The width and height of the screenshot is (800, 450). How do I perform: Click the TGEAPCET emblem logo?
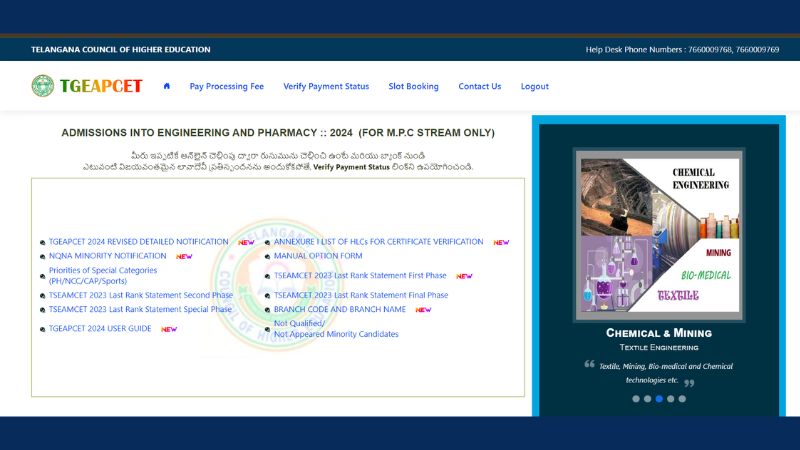tap(42, 86)
